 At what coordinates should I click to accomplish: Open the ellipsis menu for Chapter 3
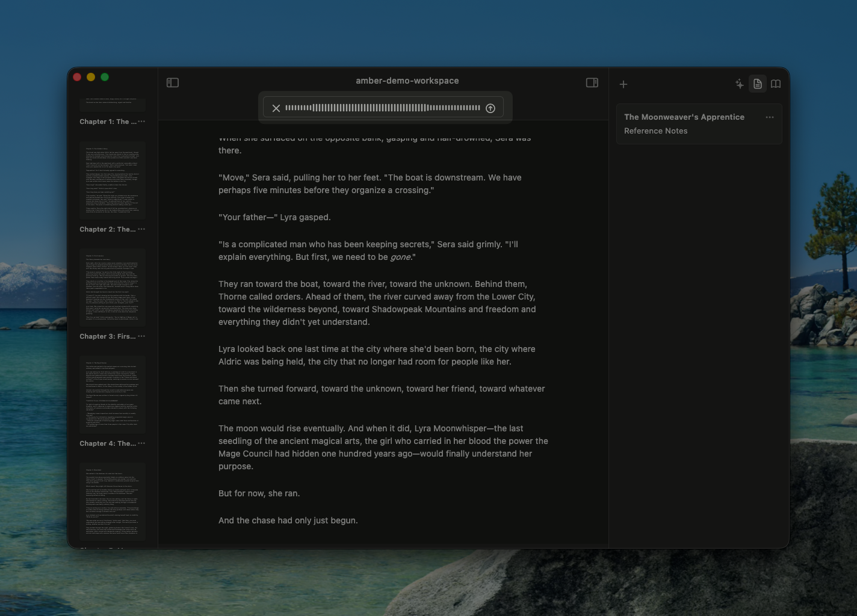(x=141, y=336)
